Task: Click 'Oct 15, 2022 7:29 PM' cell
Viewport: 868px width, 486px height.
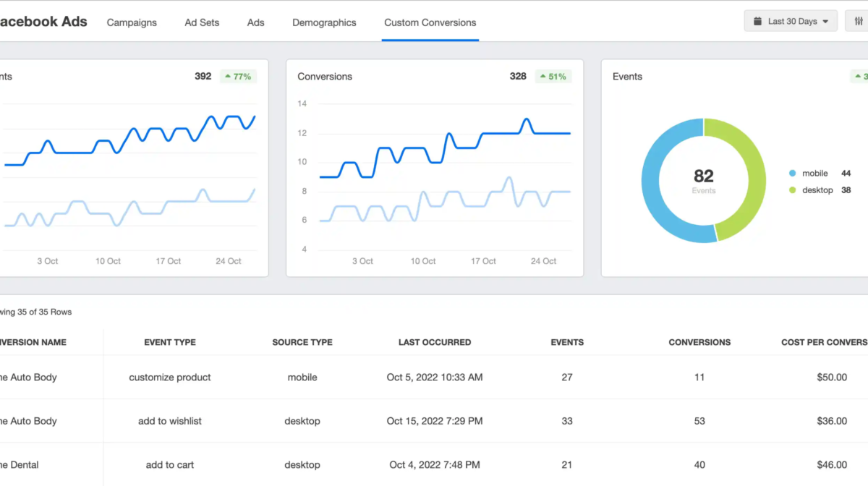Action: 435,421
